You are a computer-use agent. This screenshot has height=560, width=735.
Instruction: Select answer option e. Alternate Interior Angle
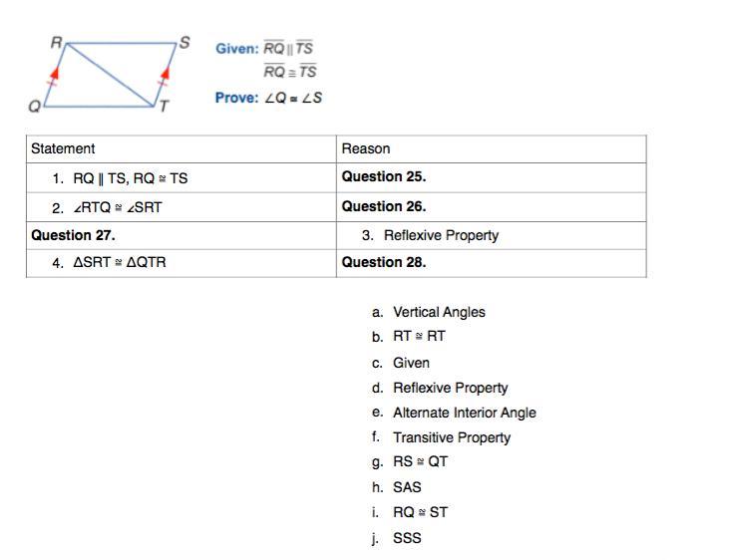tap(464, 413)
